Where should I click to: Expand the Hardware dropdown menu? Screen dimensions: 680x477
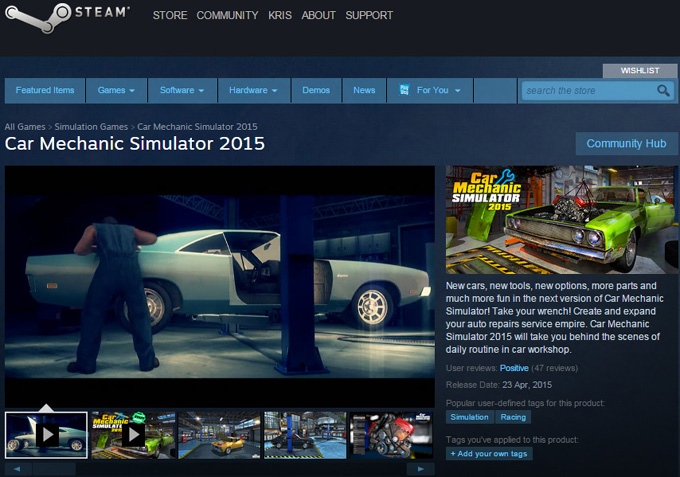click(253, 90)
